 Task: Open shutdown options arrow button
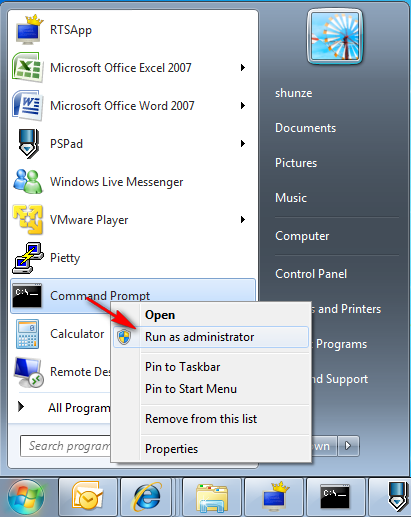coord(348,446)
